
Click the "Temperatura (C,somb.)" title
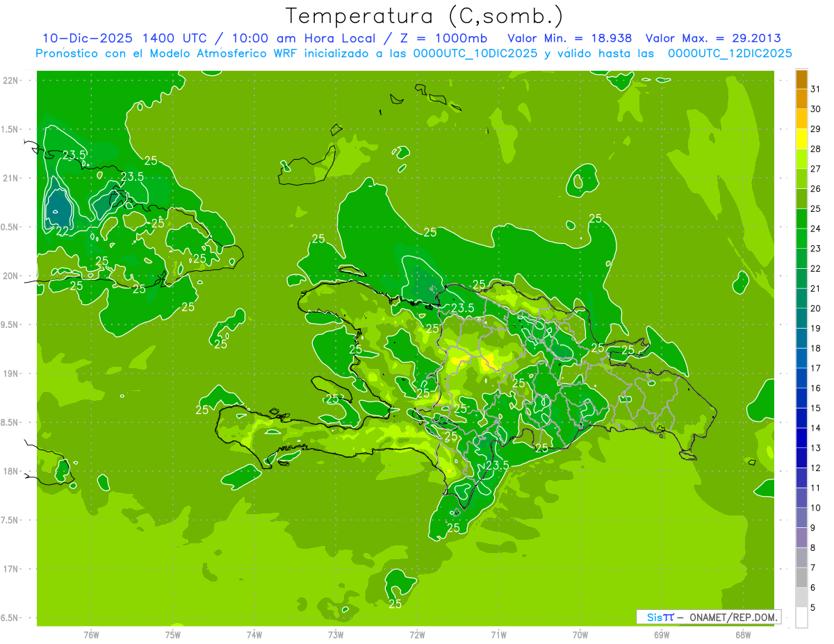[425, 17]
